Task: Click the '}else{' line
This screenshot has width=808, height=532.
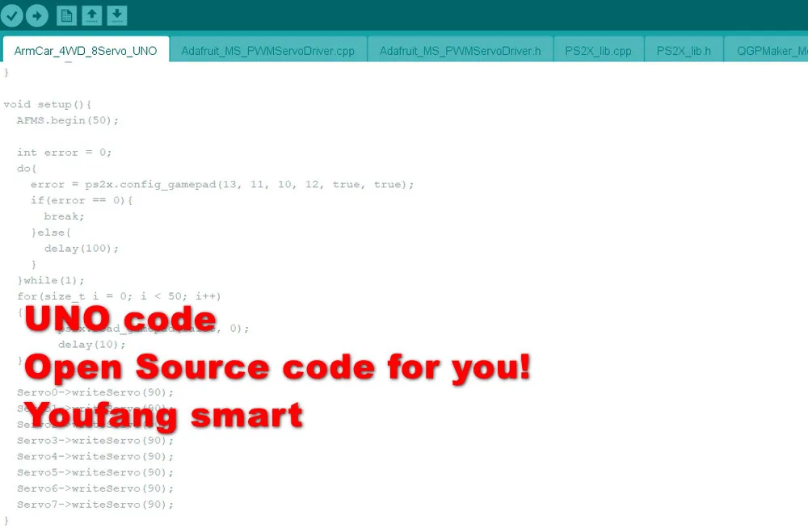Action: tap(50, 232)
